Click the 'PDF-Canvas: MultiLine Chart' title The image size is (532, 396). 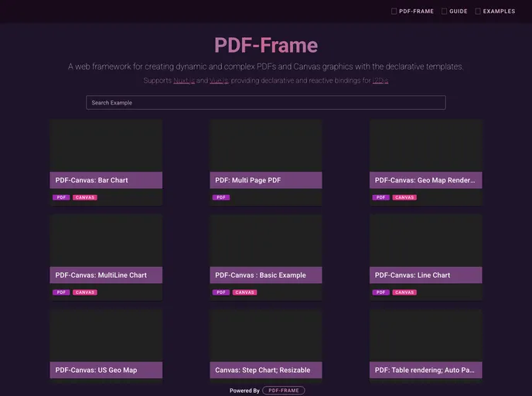(x=101, y=275)
